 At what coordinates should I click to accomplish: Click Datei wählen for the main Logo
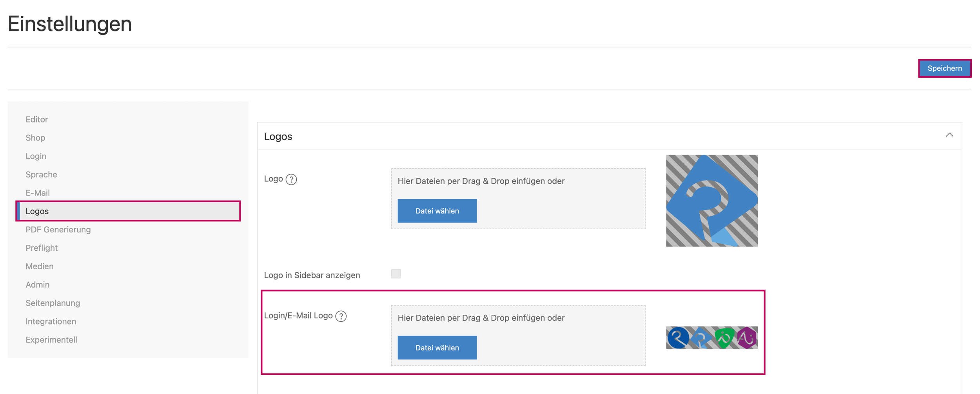click(x=437, y=211)
